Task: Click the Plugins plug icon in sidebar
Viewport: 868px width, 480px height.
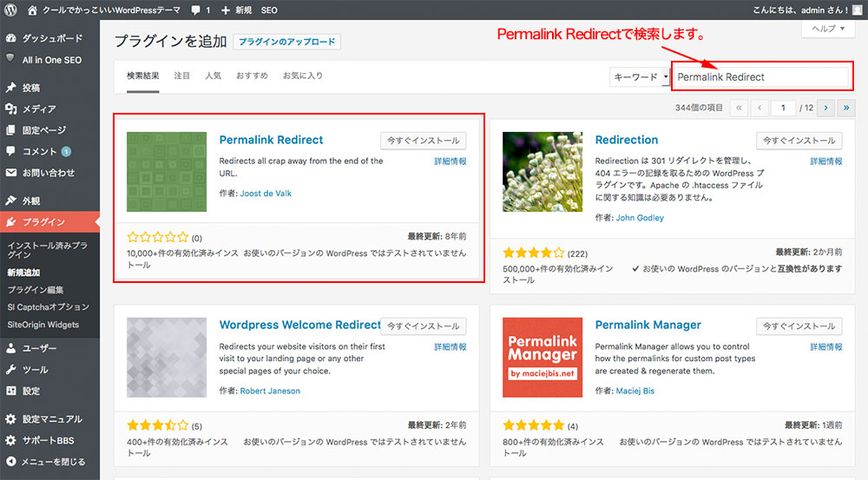Action: click(11, 222)
